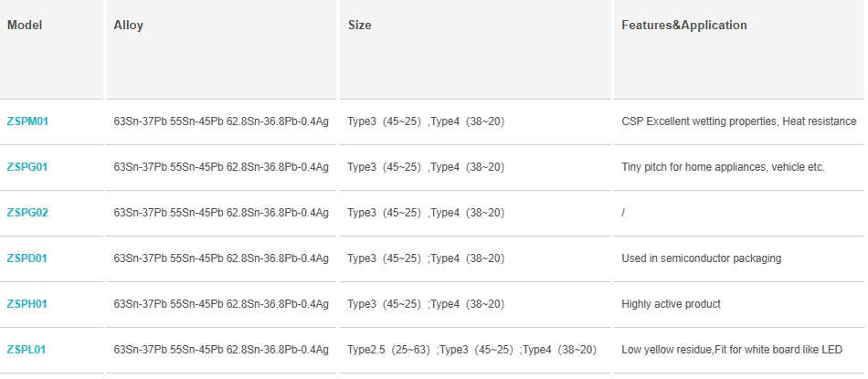Viewport: 868px width, 379px height.
Task: Open the ZSPG01 model link
Action: [27, 167]
